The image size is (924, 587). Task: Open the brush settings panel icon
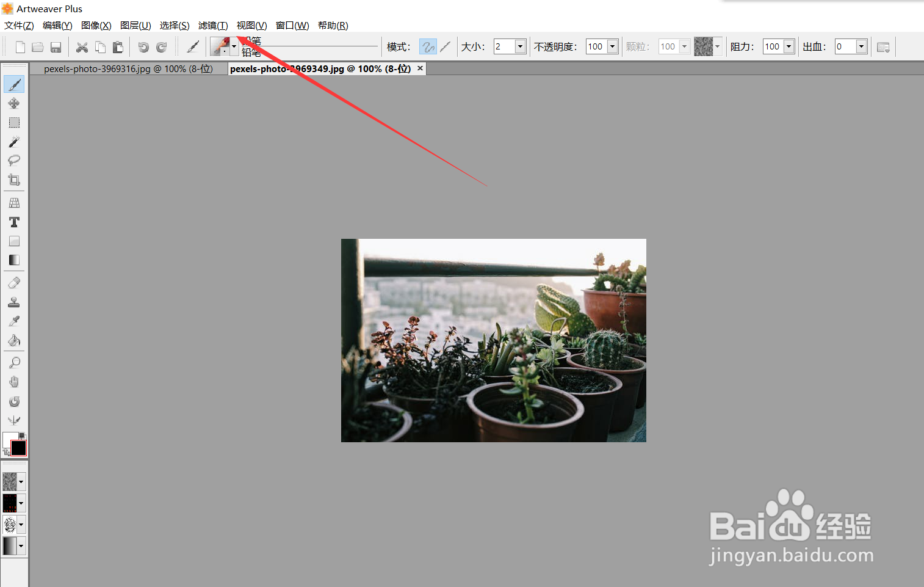(x=883, y=47)
